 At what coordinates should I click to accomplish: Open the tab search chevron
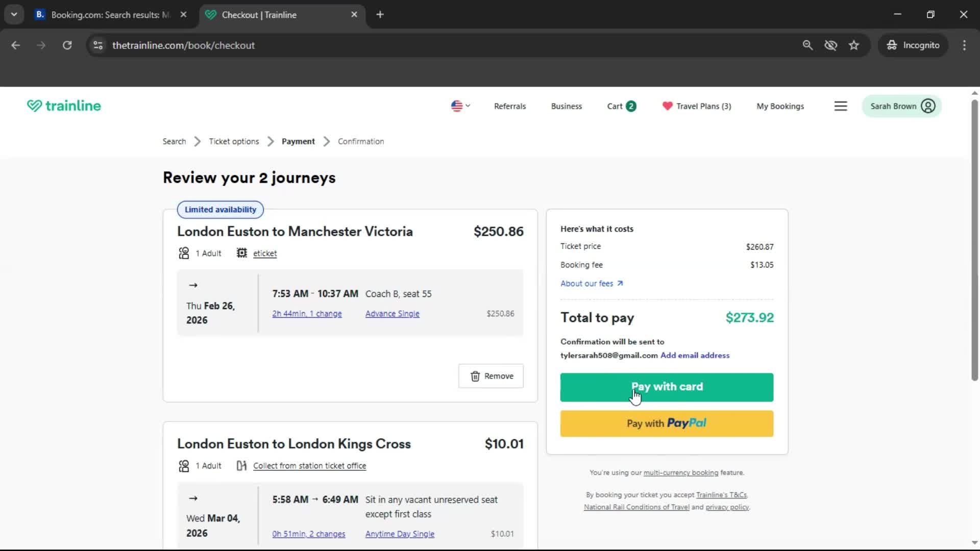tap(14, 14)
